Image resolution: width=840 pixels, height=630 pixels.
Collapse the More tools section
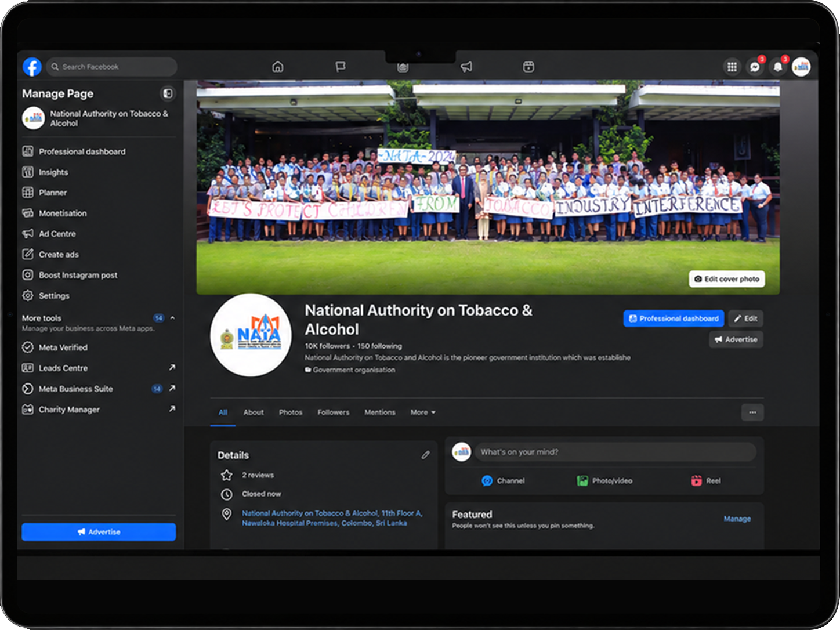(172, 318)
